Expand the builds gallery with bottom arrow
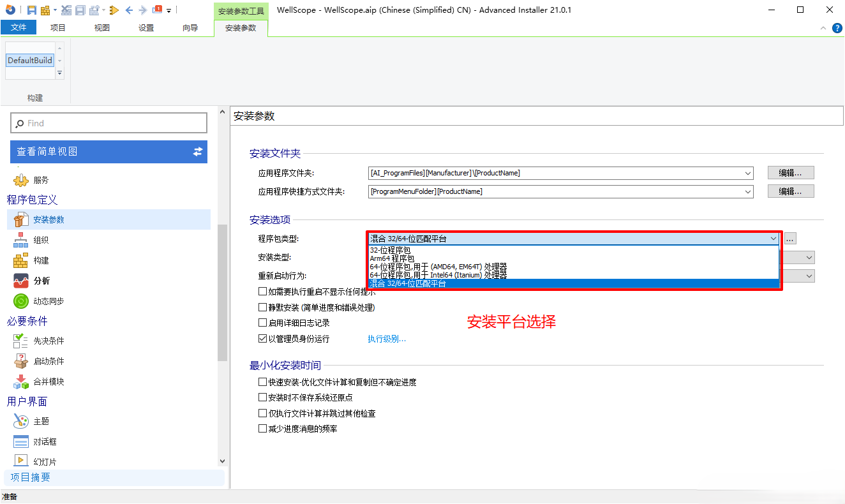This screenshot has width=845, height=504. (60, 74)
